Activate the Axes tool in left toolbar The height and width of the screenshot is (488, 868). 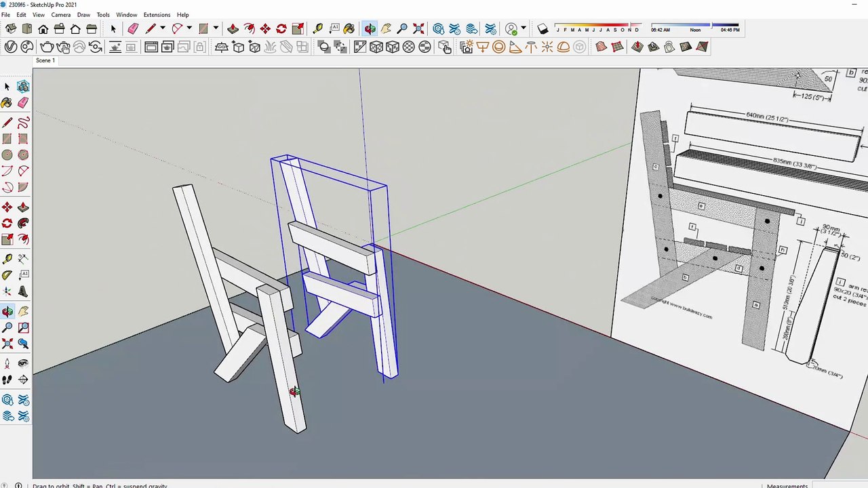[x=7, y=291]
